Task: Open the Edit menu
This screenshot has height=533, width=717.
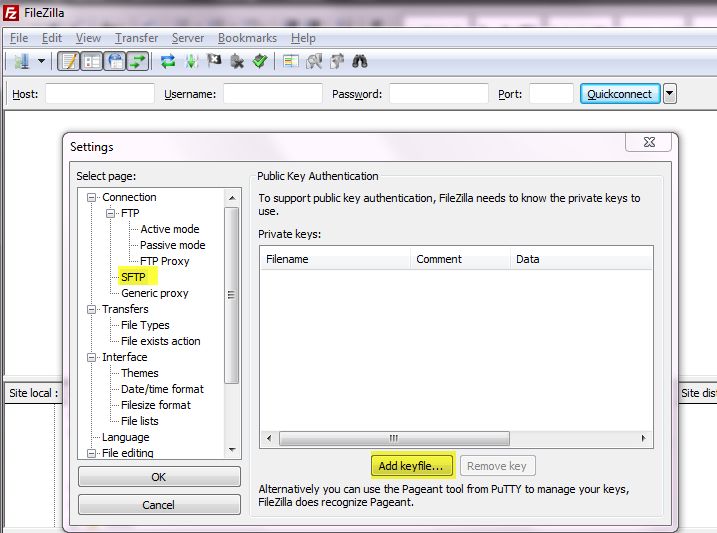Action: (x=52, y=38)
